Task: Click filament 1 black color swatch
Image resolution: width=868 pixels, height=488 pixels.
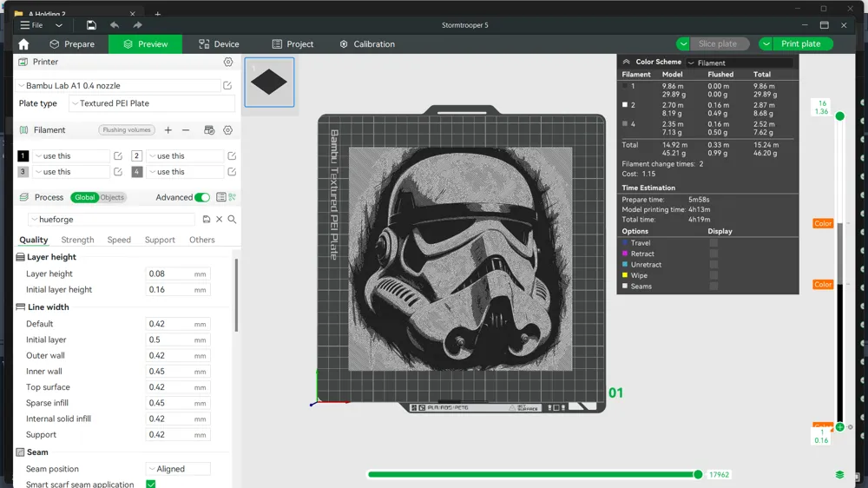Action: coord(23,156)
